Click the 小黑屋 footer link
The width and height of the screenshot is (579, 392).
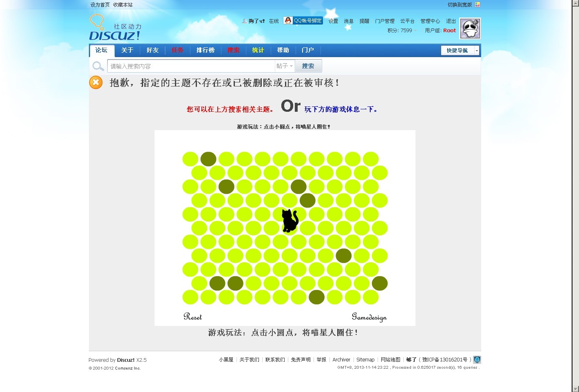coord(226,360)
